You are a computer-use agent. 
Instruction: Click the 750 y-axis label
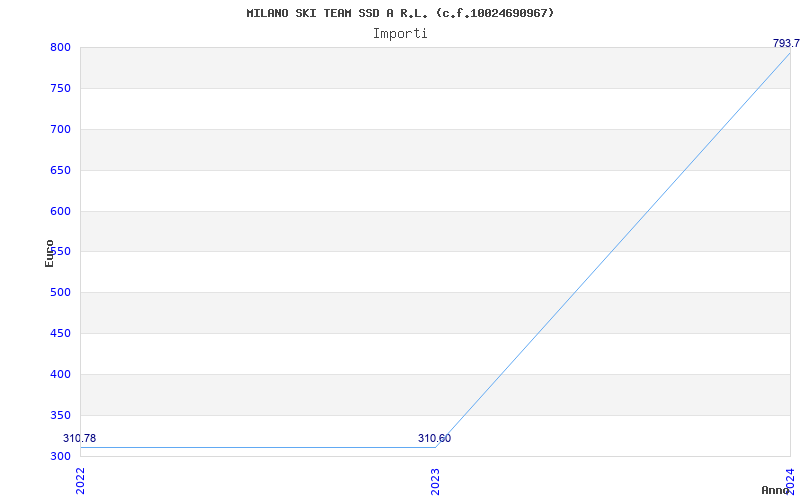tap(60, 88)
